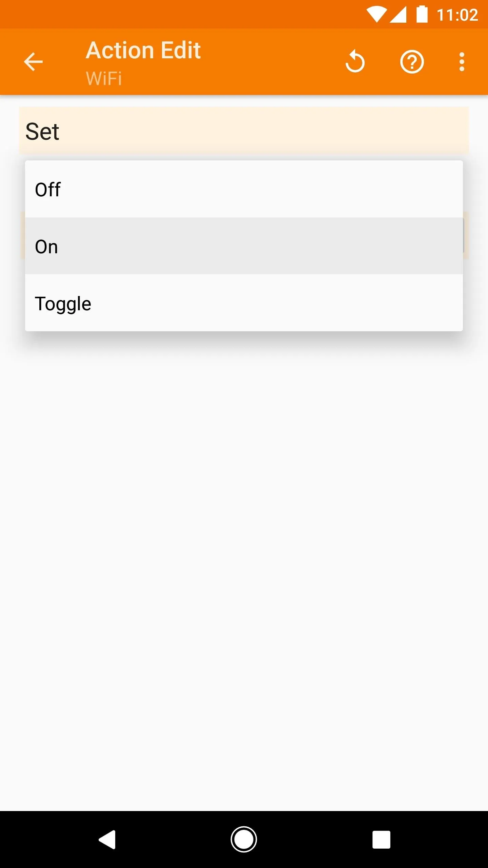Viewport: 488px width, 868px height.
Task: Open recent apps with the square button
Action: pyautogui.click(x=381, y=840)
